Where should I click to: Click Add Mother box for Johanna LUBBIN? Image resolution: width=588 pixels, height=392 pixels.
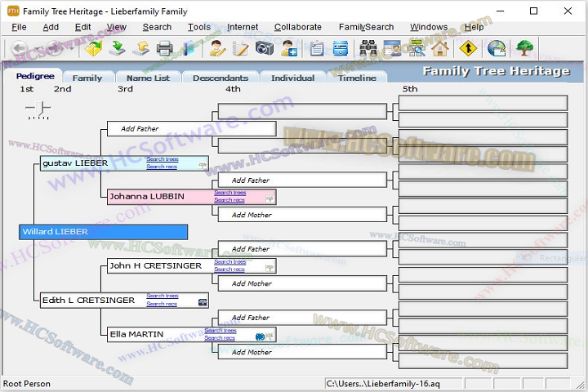click(x=302, y=215)
